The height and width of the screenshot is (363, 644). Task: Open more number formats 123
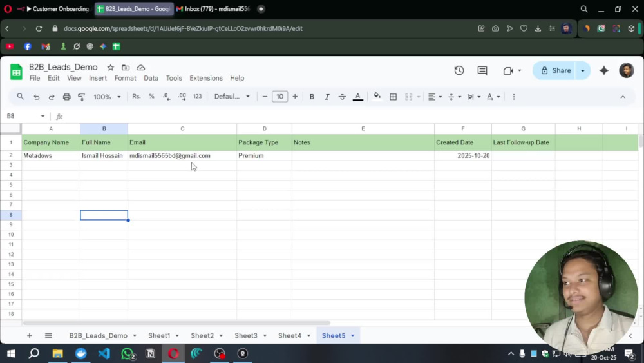coord(198,97)
